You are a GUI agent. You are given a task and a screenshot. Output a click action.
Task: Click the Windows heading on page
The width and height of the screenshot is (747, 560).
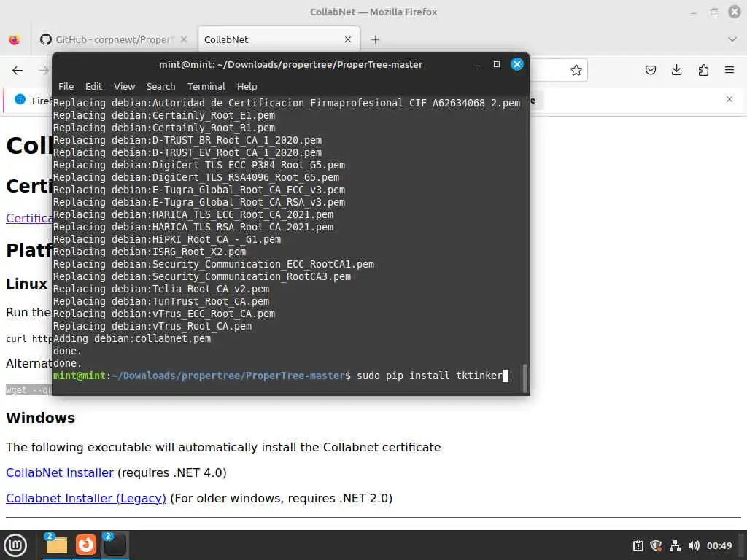coord(41,418)
